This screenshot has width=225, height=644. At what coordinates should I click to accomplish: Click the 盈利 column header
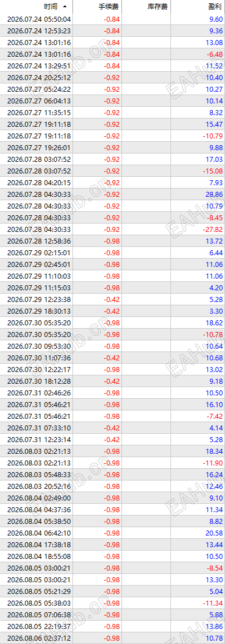click(198, 7)
